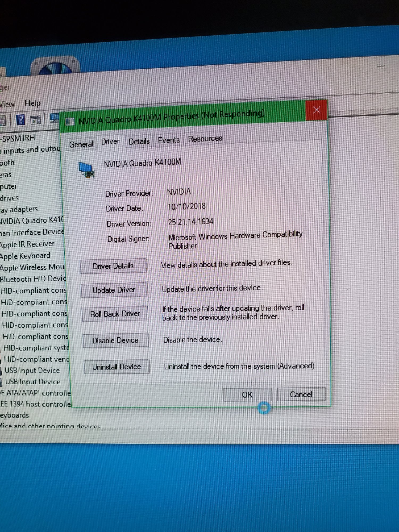This screenshot has height=532, width=399.
Task: Select the Keyboards category
Action: click(15, 415)
